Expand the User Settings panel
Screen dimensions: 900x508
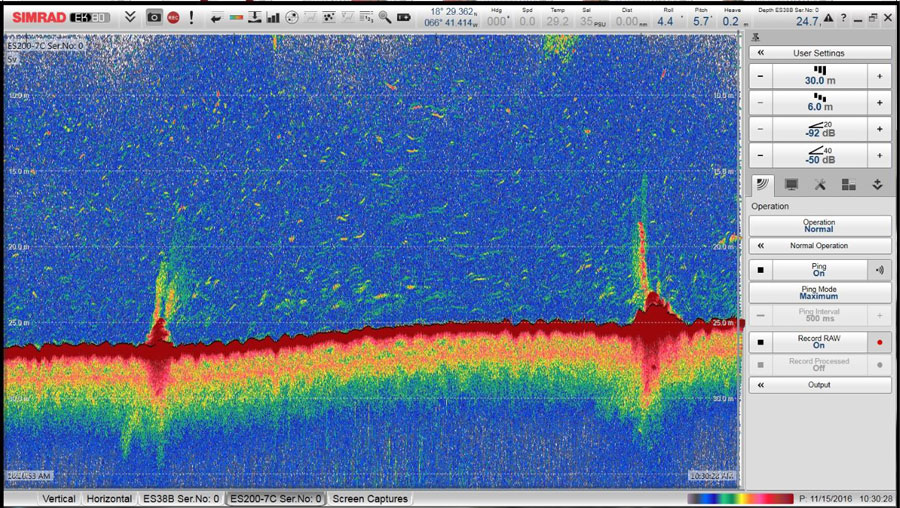coord(819,53)
